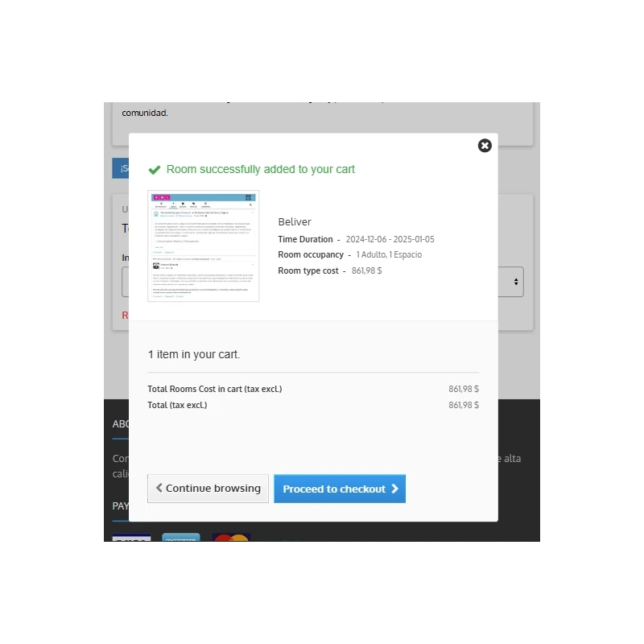Viewport: 644px width, 644px height.
Task: Click the Beliver room name
Action: (x=295, y=222)
